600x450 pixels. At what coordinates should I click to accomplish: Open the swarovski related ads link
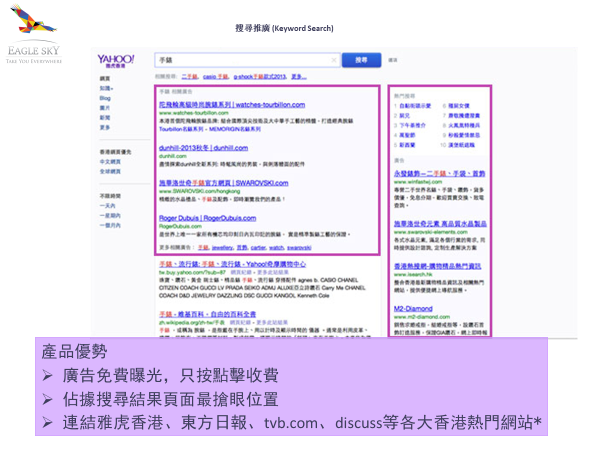tap(299, 248)
